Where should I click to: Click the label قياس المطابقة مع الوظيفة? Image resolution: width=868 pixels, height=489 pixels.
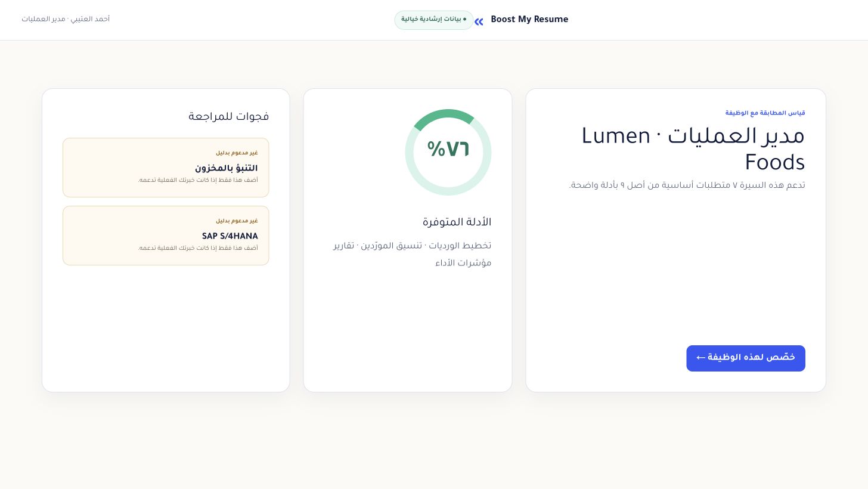click(765, 113)
